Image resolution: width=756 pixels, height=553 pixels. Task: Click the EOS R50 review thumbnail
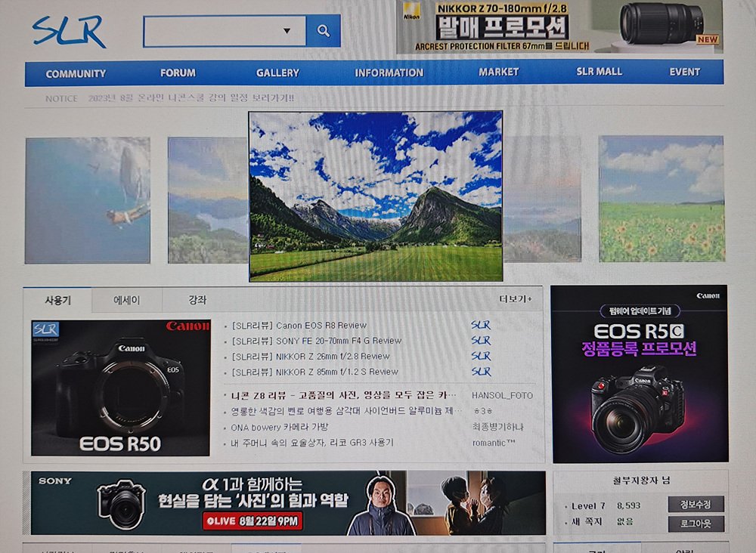(121, 388)
